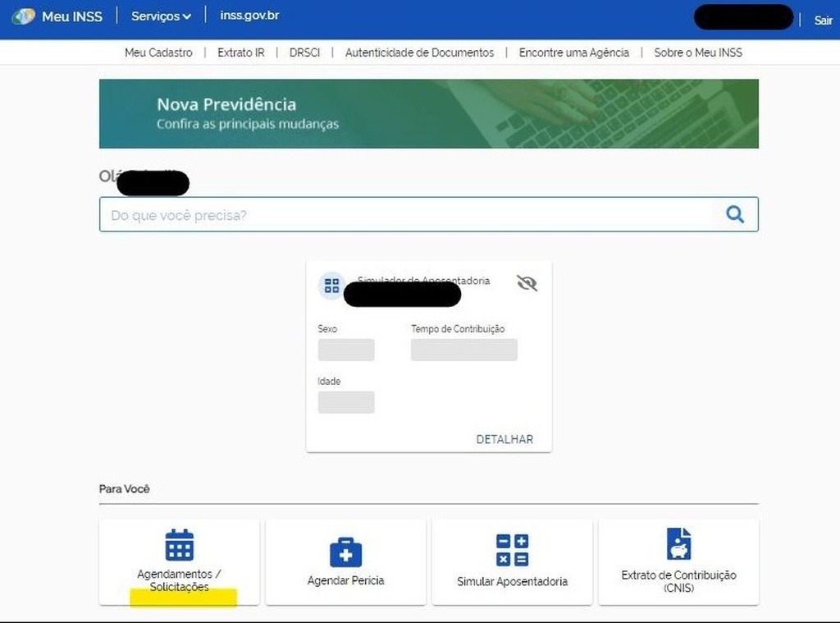The width and height of the screenshot is (840, 623).
Task: Click the Meu INSS logo icon
Action: [x=24, y=16]
